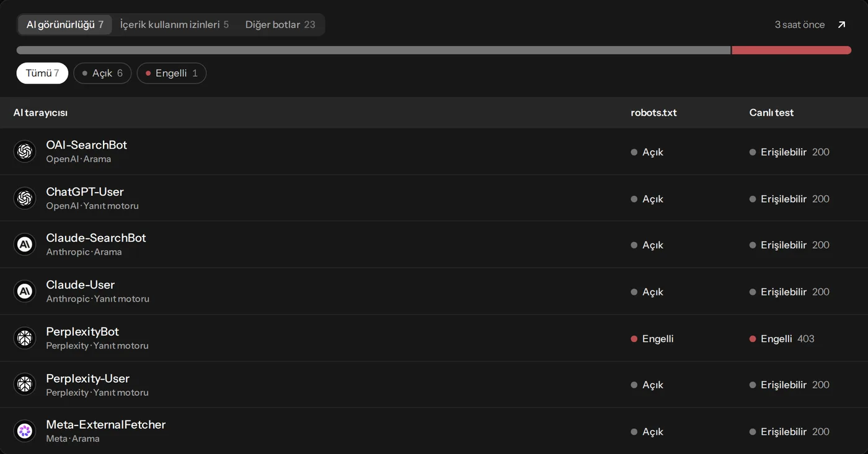Click the PerplexityBot Engelli 403 status
Screen dimensions: 868x454
(782, 339)
